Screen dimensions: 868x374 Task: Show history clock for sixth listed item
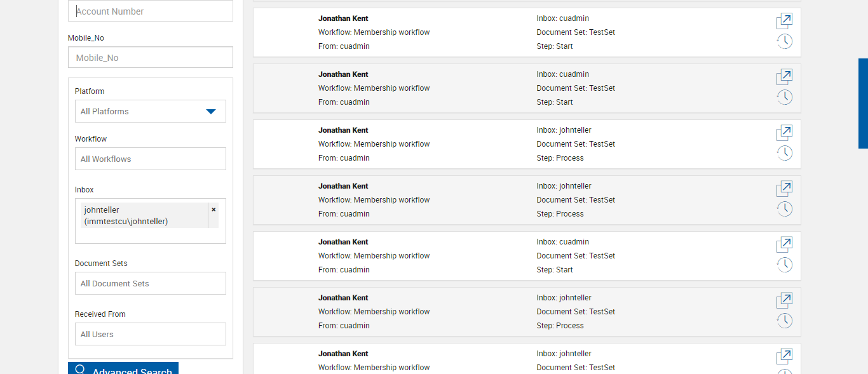coord(784,321)
